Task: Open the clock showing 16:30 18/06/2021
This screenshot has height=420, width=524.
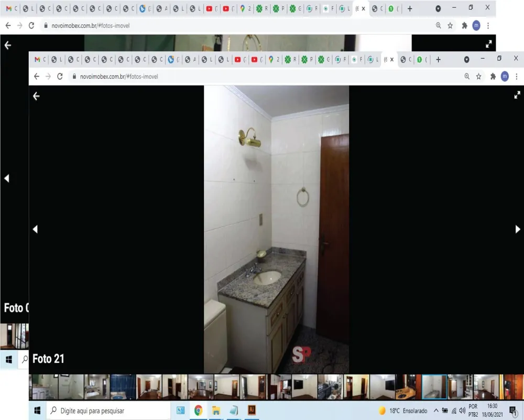Action: pos(492,411)
